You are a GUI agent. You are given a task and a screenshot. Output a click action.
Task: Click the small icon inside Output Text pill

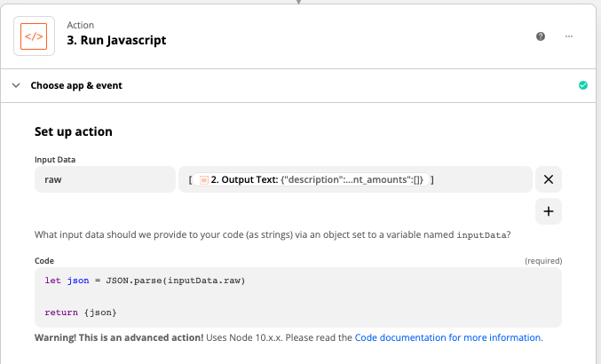pyautogui.click(x=204, y=179)
